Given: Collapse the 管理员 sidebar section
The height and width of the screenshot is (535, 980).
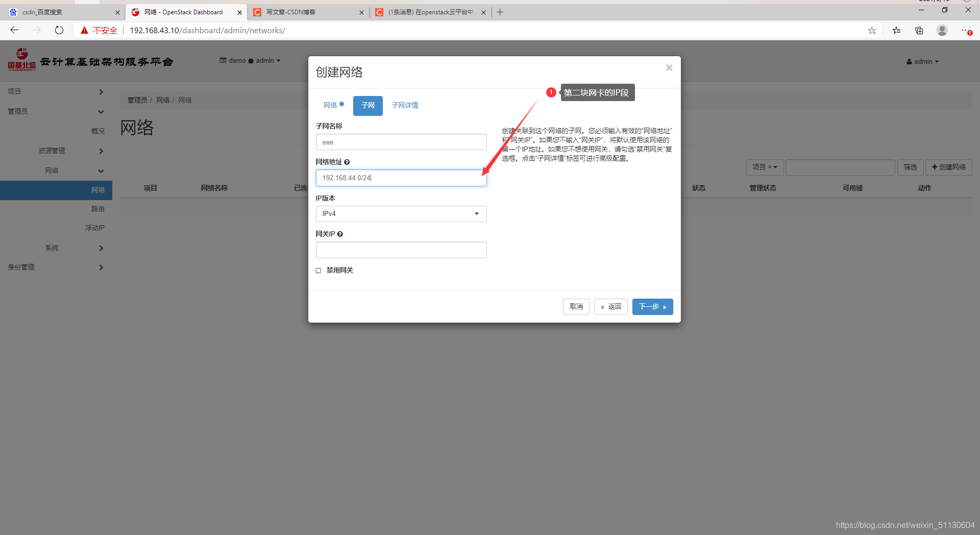Looking at the screenshot, I should click(x=56, y=111).
